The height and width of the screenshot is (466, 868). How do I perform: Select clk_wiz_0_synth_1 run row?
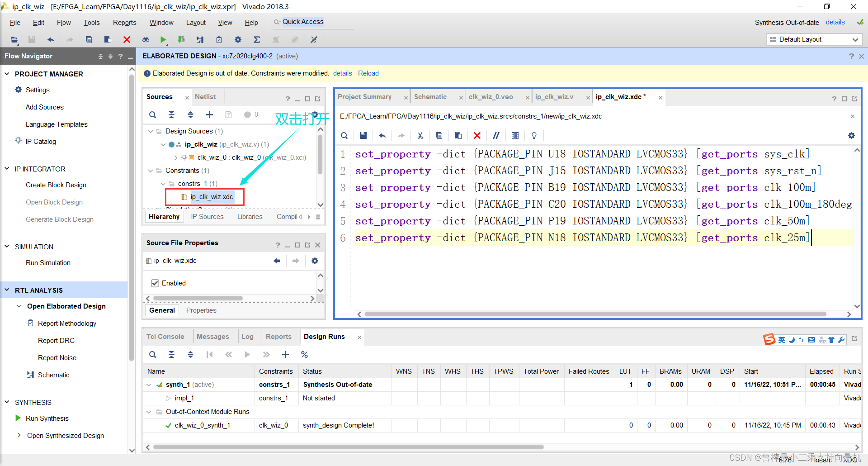502,425
